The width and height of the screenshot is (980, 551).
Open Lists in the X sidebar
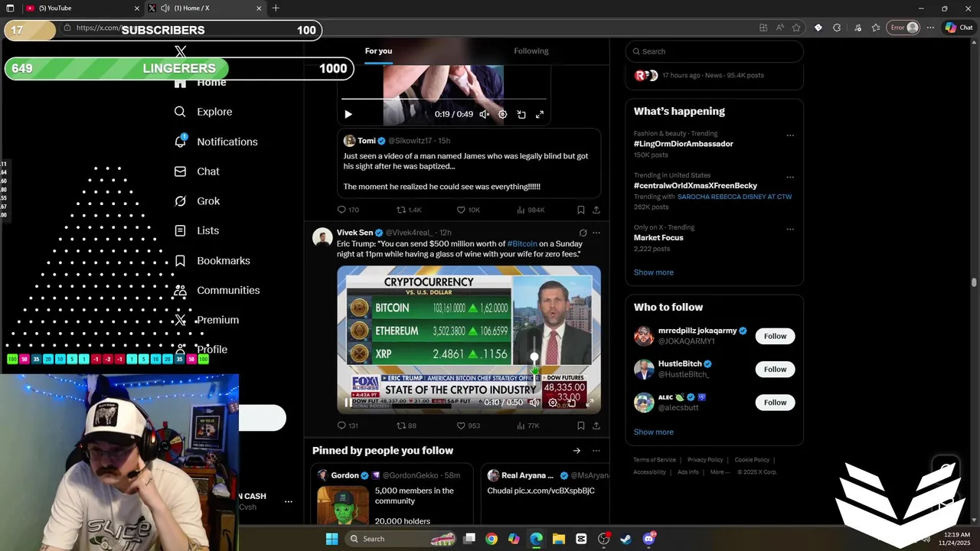point(196,230)
